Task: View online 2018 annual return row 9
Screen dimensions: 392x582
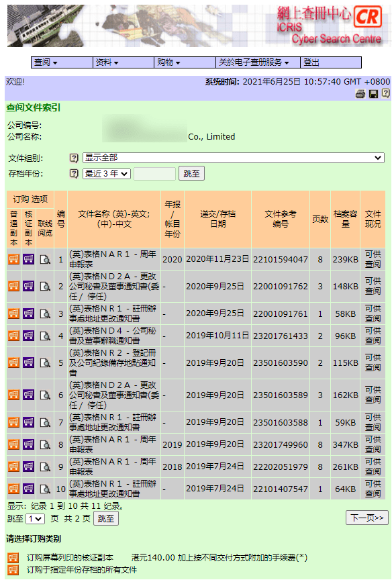Action: 45,467
